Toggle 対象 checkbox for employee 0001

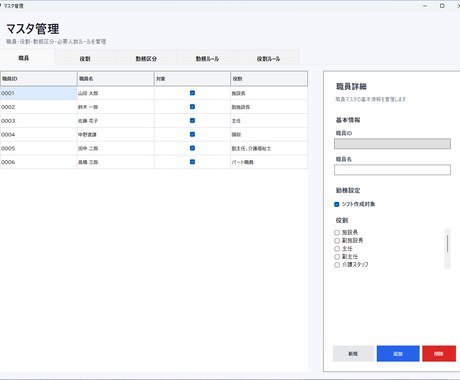click(x=192, y=93)
